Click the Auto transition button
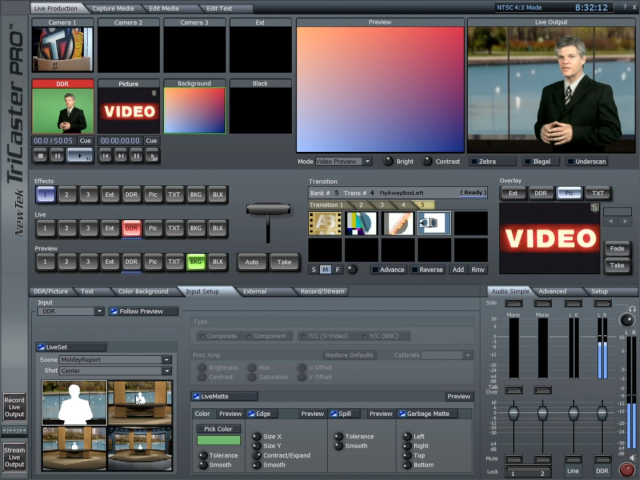 pyautogui.click(x=253, y=262)
